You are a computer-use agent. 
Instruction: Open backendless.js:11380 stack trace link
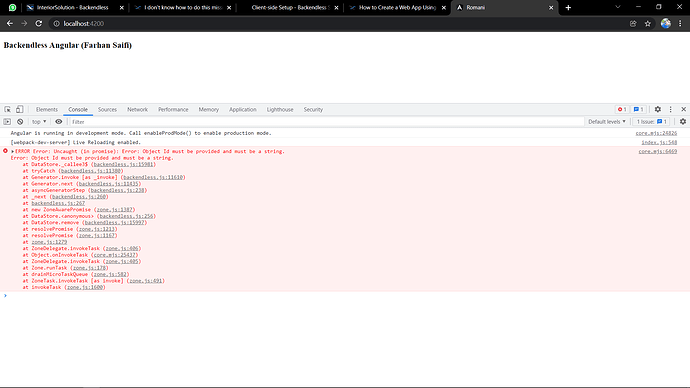(x=91, y=171)
